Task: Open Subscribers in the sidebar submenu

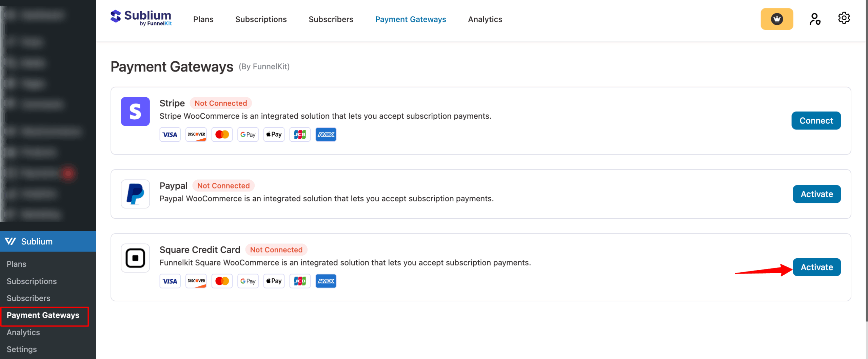Action: pos(28,298)
